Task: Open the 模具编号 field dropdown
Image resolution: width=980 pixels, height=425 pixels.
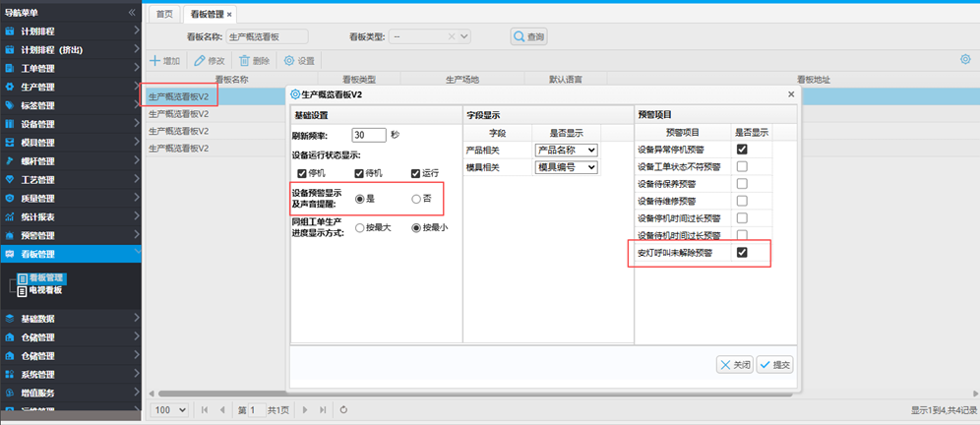Action: [x=566, y=167]
